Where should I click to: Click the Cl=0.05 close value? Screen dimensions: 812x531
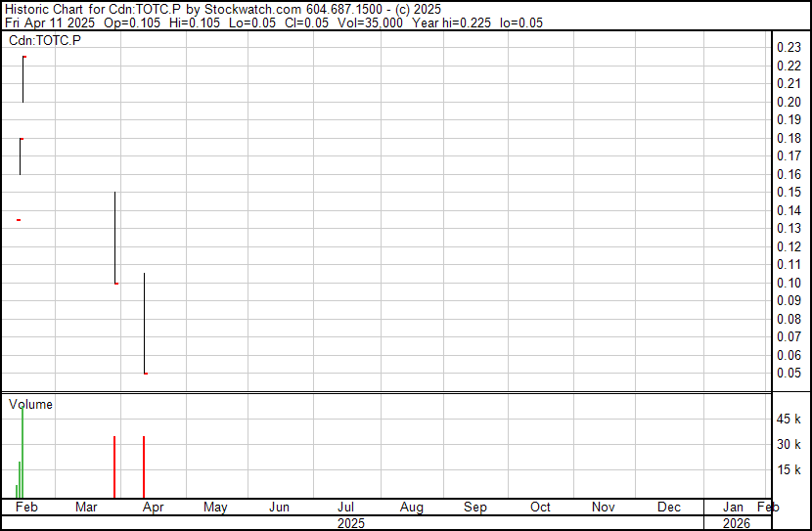(x=306, y=22)
